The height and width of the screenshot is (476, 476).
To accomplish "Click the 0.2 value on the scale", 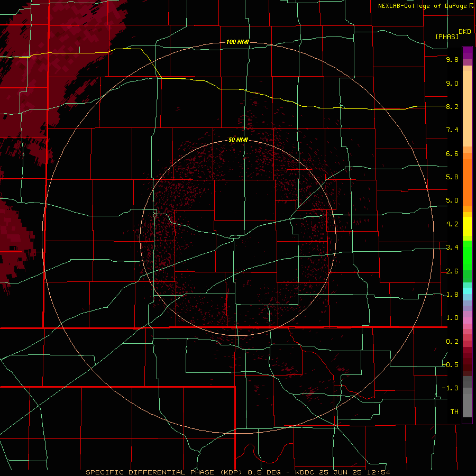I will point(452,342).
